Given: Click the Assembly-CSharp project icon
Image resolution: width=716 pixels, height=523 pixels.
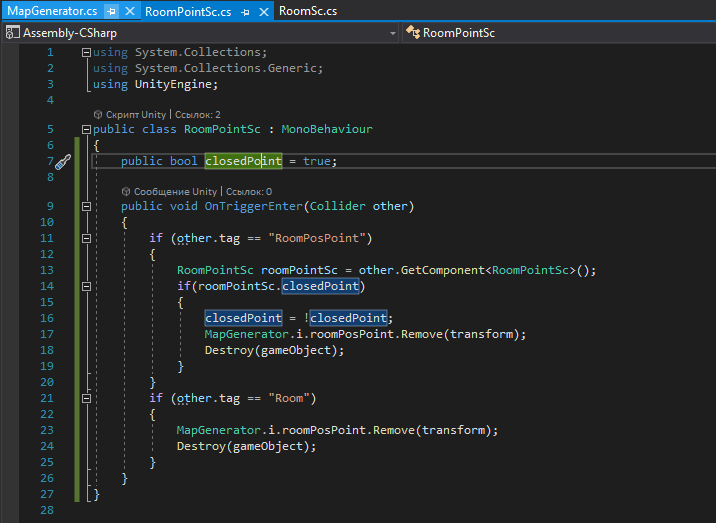Looking at the screenshot, I should [x=12, y=32].
